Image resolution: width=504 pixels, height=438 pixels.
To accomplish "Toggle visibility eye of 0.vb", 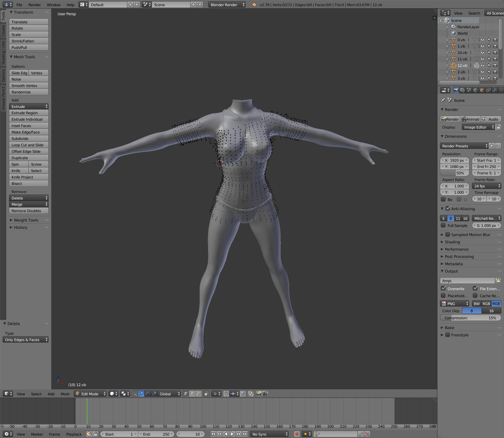I will (x=483, y=40).
